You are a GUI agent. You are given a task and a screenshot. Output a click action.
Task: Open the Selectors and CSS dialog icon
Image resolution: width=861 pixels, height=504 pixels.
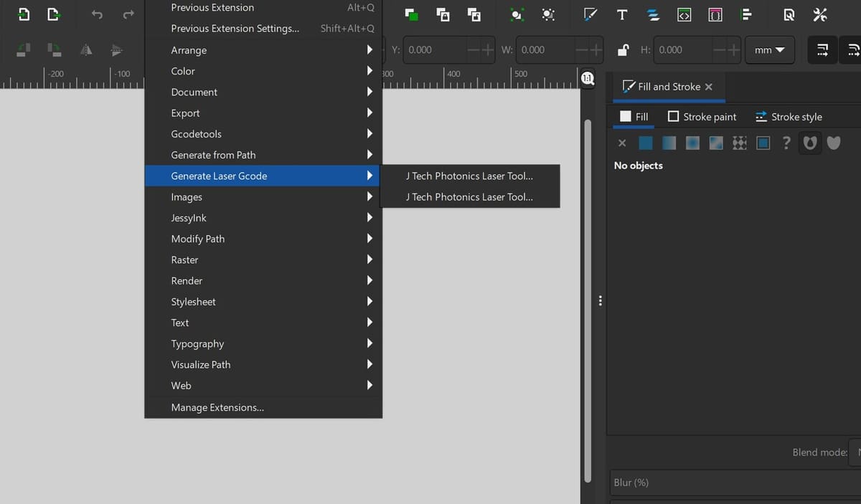[x=715, y=14]
